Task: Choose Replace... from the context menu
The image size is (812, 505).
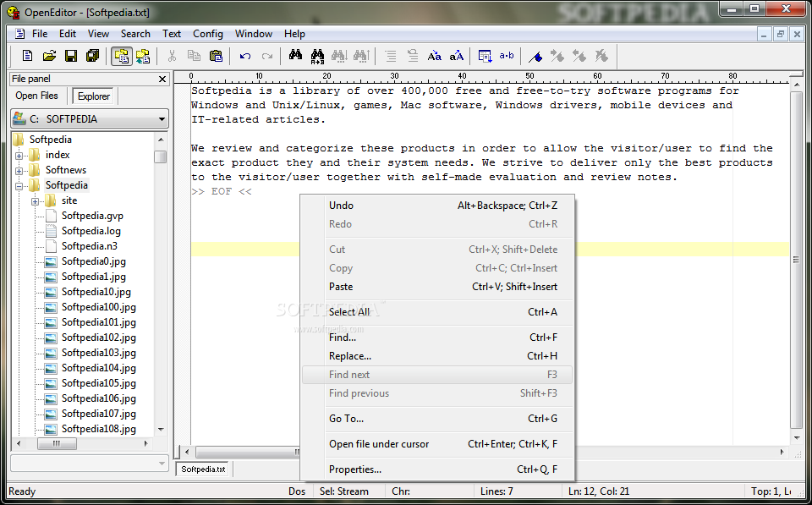Action: tap(437, 356)
